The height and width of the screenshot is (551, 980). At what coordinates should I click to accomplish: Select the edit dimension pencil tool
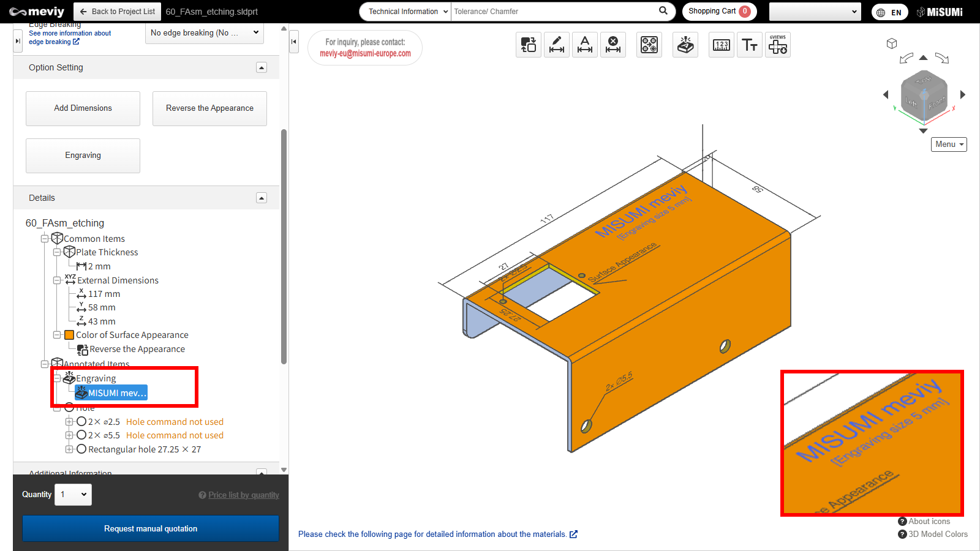556,45
